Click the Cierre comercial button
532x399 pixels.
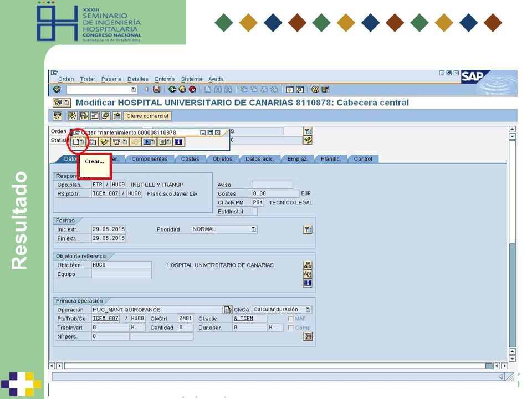click(x=147, y=116)
